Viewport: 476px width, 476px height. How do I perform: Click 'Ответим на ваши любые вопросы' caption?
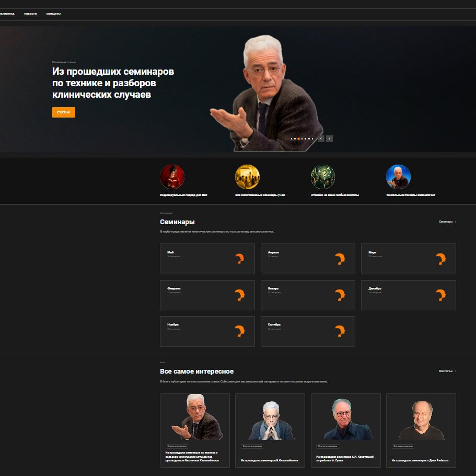click(334, 195)
